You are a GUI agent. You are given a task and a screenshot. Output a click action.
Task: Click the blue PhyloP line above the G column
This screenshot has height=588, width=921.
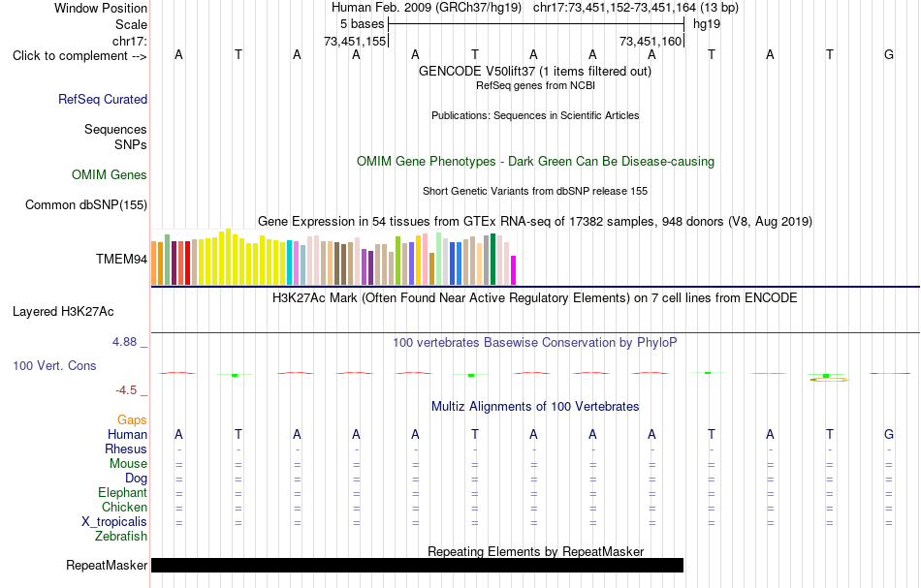(x=889, y=373)
